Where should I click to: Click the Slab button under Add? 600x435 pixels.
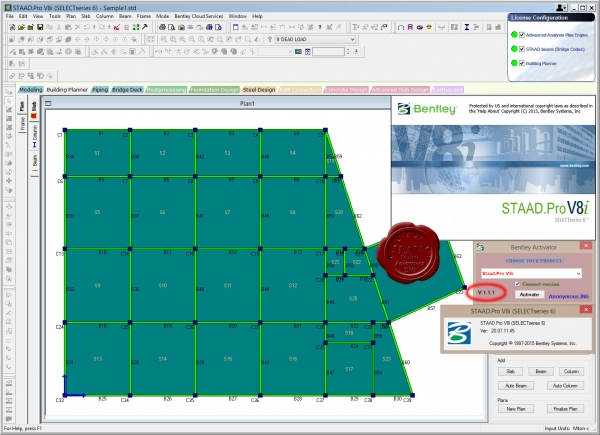click(510, 371)
